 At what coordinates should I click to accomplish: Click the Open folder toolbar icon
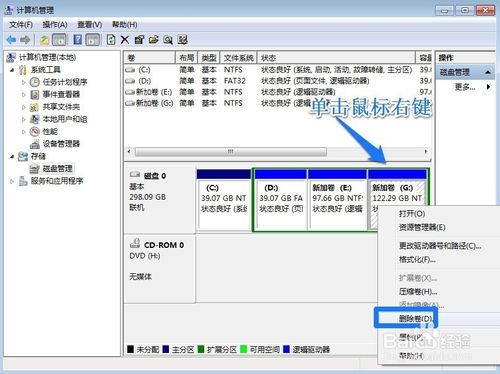click(153, 40)
